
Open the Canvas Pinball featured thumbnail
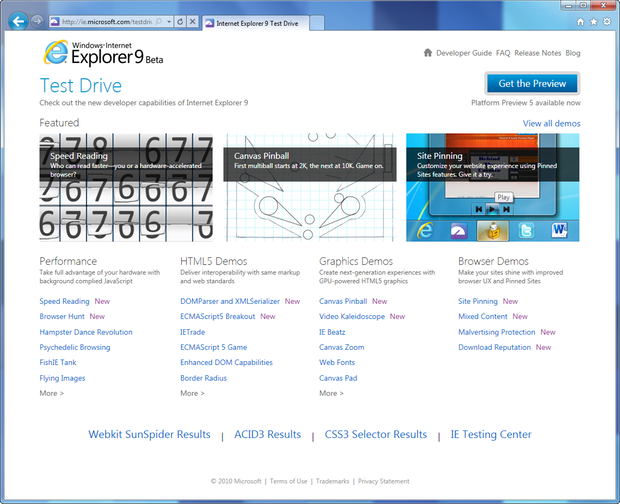point(310,187)
